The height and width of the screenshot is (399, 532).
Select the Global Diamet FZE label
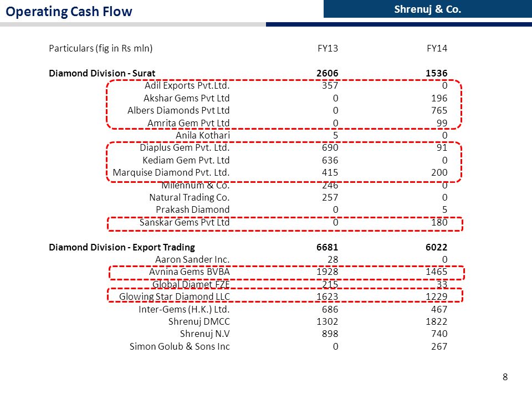[x=191, y=284]
